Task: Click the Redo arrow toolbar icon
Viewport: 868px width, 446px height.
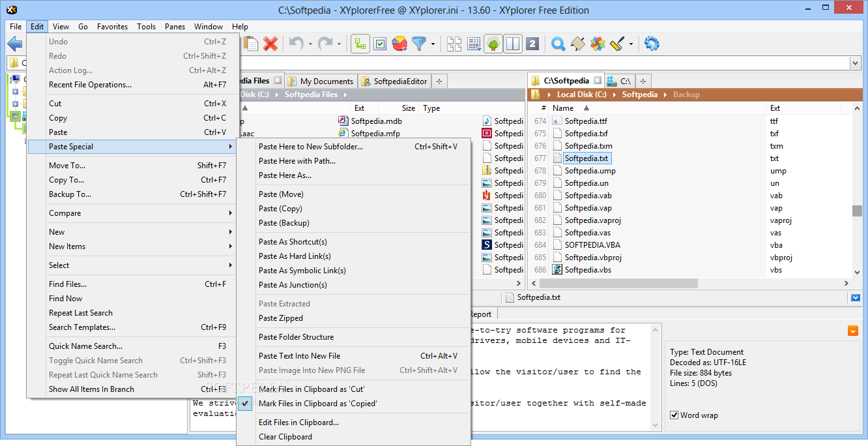Action: (x=325, y=44)
